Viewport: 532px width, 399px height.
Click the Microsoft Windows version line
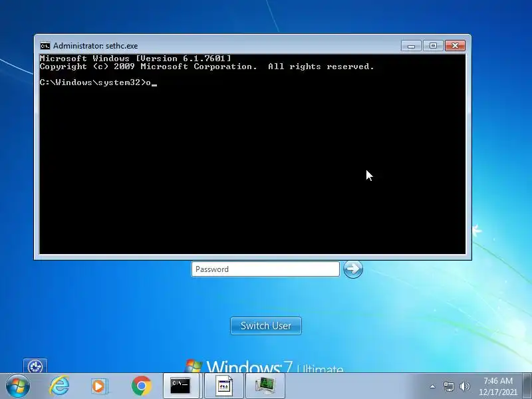[x=136, y=59]
